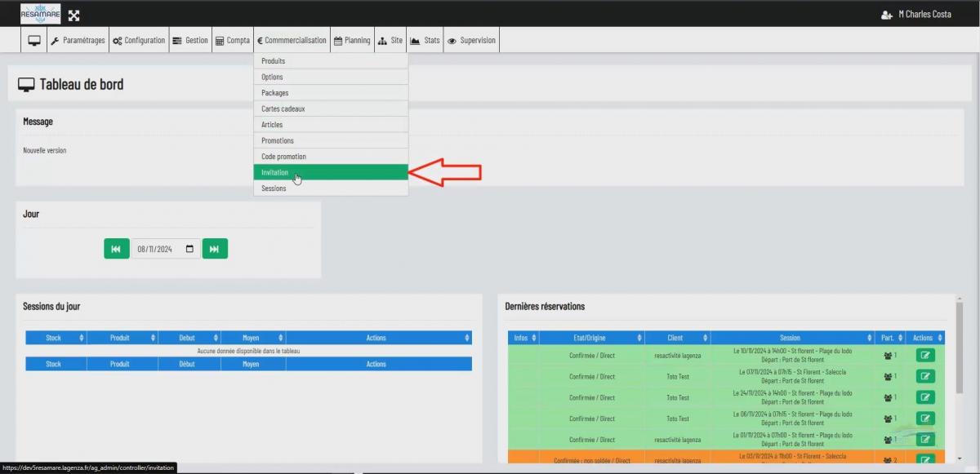
Task: Toggle fullscreen with the expand arrows icon
Action: (73, 15)
